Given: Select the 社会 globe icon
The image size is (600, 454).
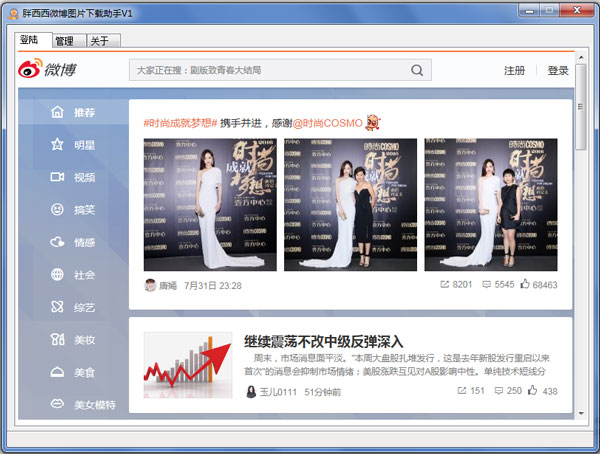Looking at the screenshot, I should (58, 275).
